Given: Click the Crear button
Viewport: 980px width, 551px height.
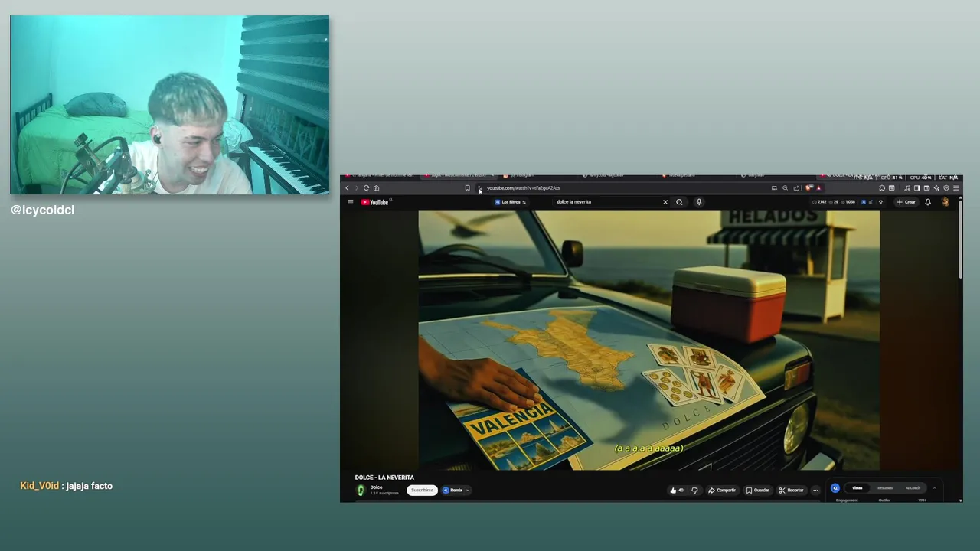Looking at the screenshot, I should [x=906, y=202].
